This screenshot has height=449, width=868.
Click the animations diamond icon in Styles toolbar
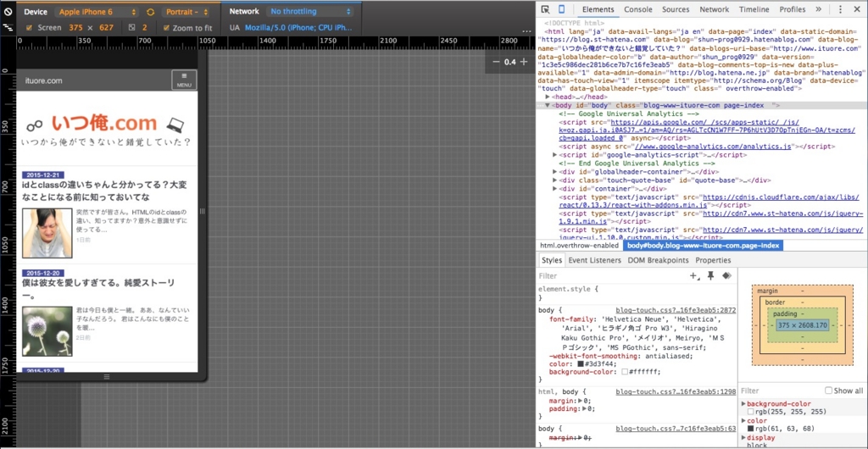(726, 275)
